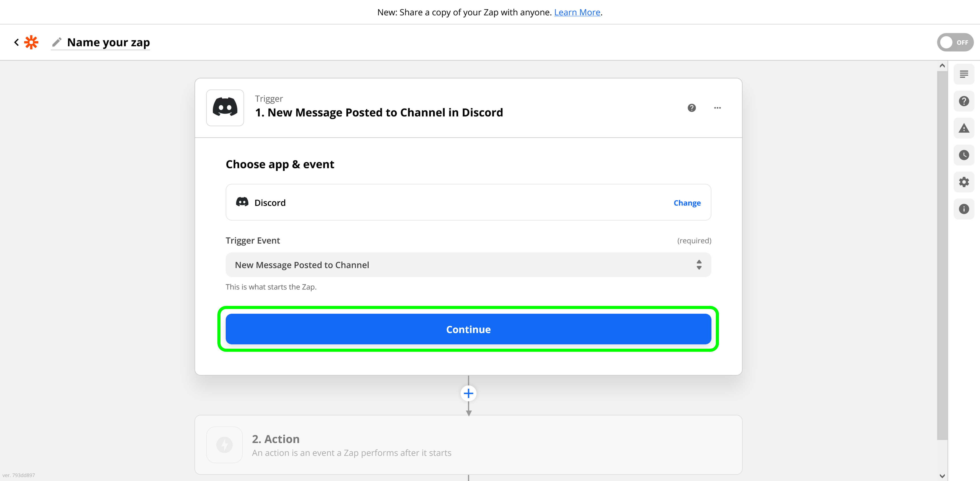The width and height of the screenshot is (980, 481).
Task: Open the info details panel
Action: click(x=964, y=209)
